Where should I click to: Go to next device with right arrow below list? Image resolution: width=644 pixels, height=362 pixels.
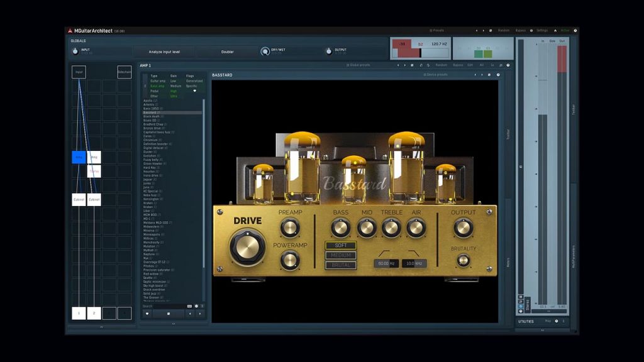tap(200, 314)
